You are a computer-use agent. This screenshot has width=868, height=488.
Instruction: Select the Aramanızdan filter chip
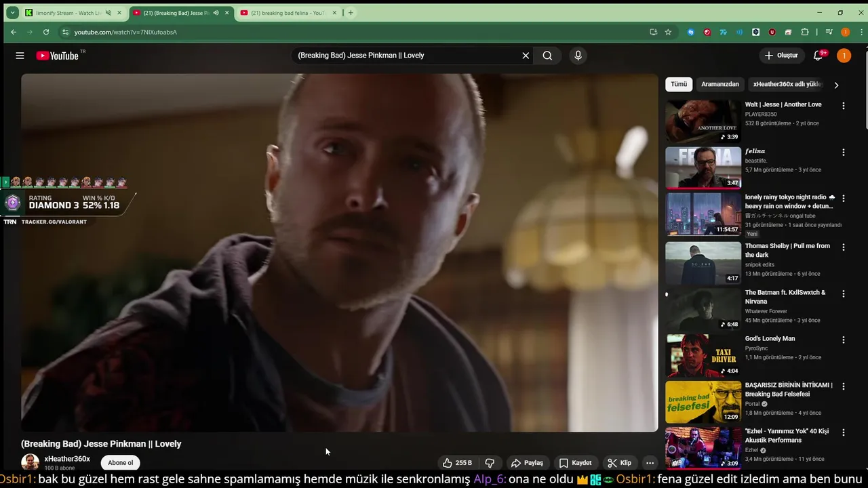click(719, 84)
